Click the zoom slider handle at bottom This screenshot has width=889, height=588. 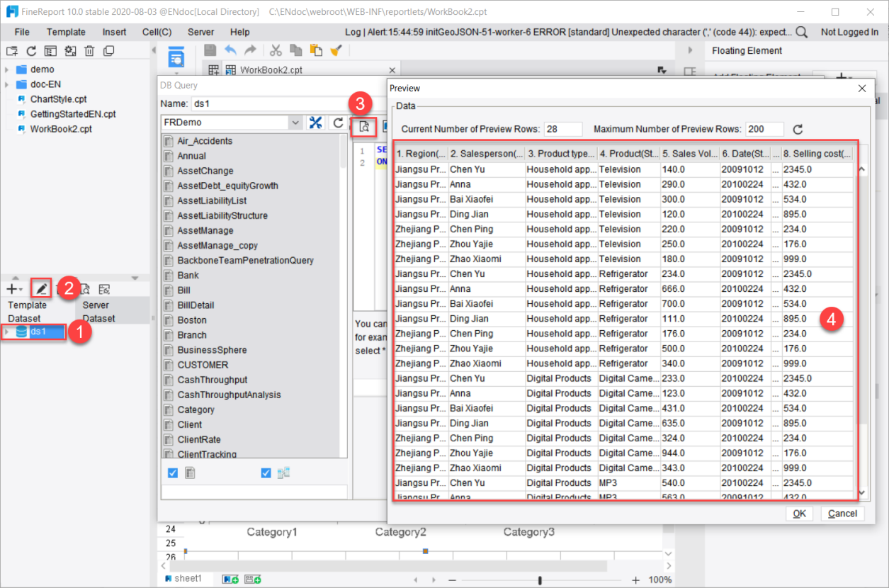[540, 580]
